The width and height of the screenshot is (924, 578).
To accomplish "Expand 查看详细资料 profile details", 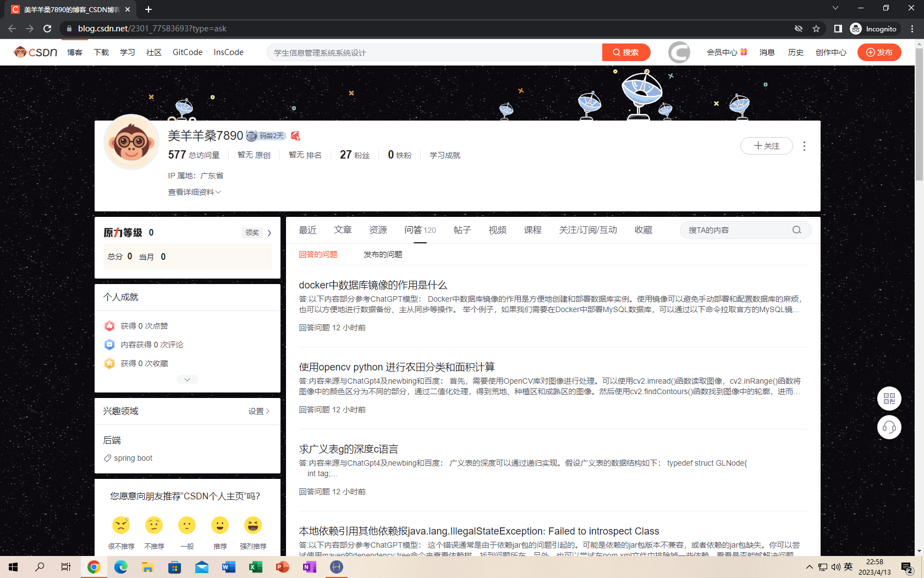I will point(194,192).
